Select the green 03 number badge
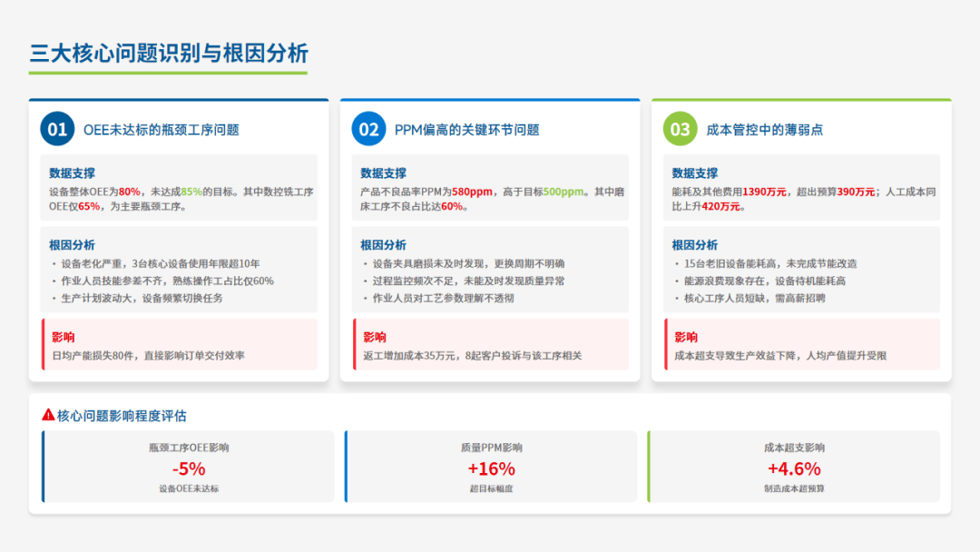980x552 pixels. (680, 129)
